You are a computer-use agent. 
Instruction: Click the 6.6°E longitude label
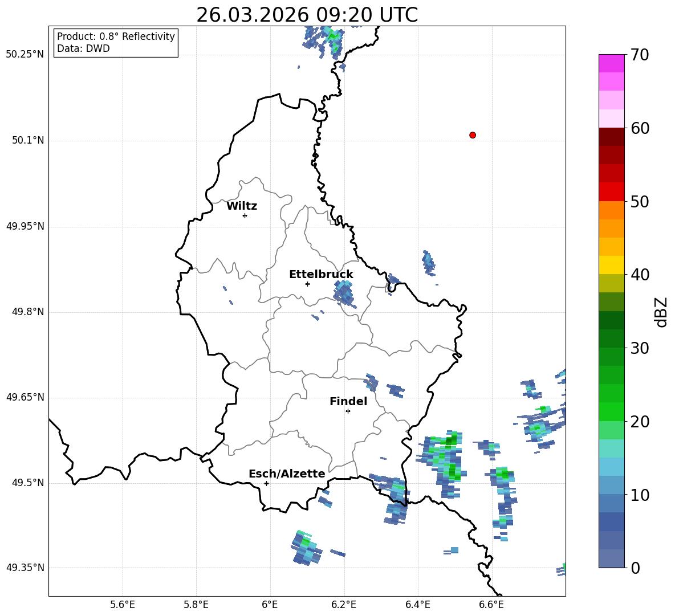[491, 605]
